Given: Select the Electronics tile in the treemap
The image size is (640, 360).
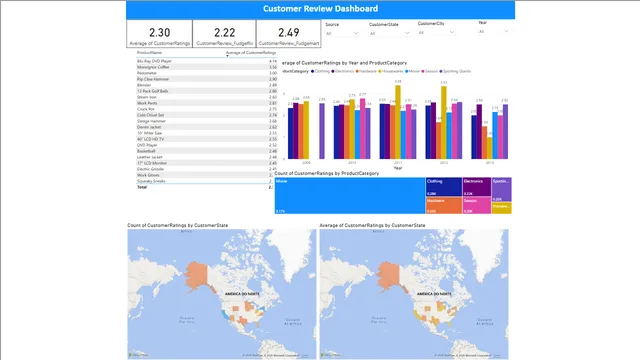Looking at the screenshot, I should 477,187.
